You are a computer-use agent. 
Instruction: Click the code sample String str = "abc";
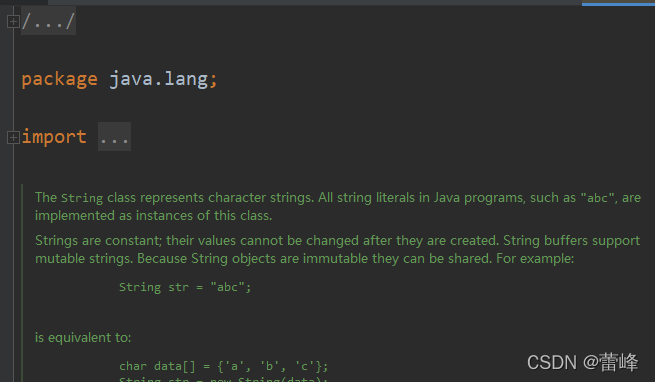coord(185,287)
